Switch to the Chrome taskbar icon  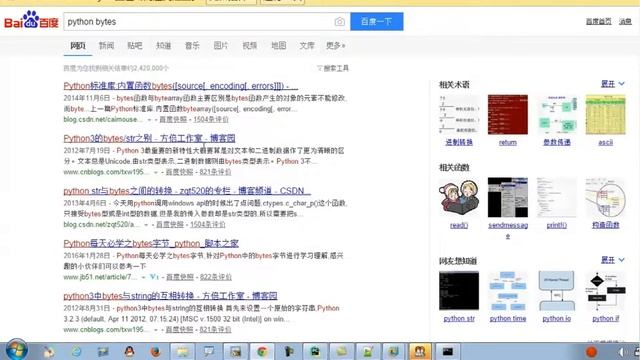[262, 351]
